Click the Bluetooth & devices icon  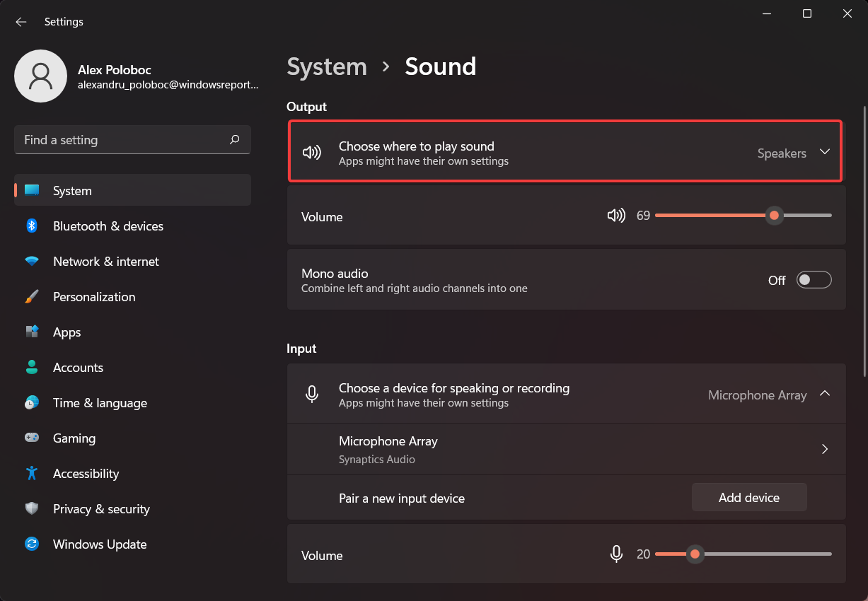pyautogui.click(x=32, y=226)
